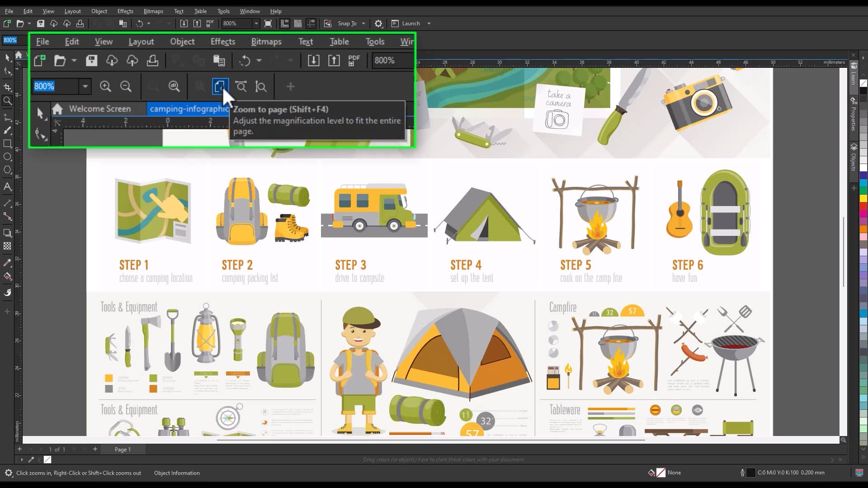868x488 pixels.
Task: Toggle ruler visibility in the toolbar
Action: pyautogui.click(x=284, y=23)
